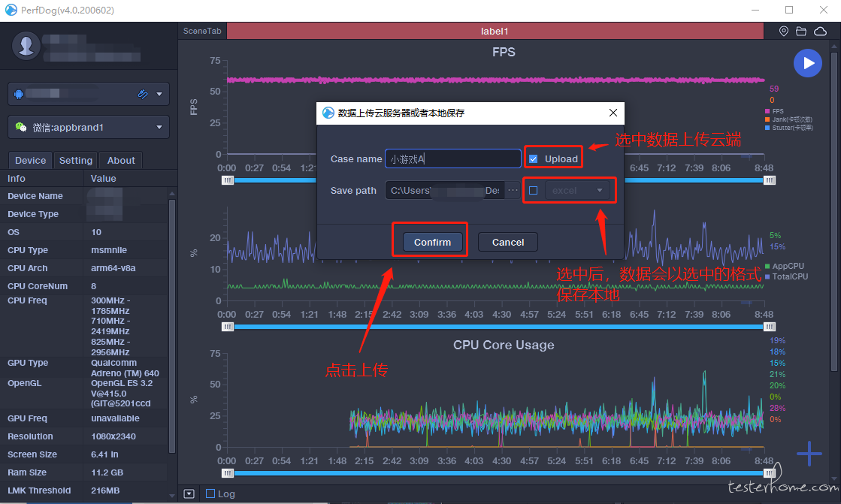Screen dimensions: 841x504
Task: Enable the local save format checkbox
Action: click(x=533, y=190)
